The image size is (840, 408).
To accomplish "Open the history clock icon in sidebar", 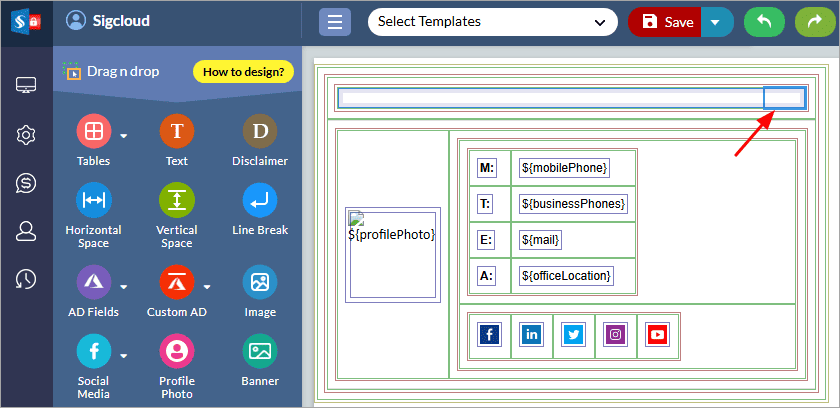I will [26, 279].
